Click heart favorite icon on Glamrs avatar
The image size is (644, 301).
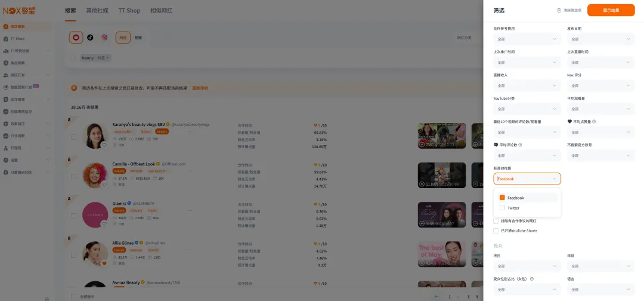coord(104,224)
